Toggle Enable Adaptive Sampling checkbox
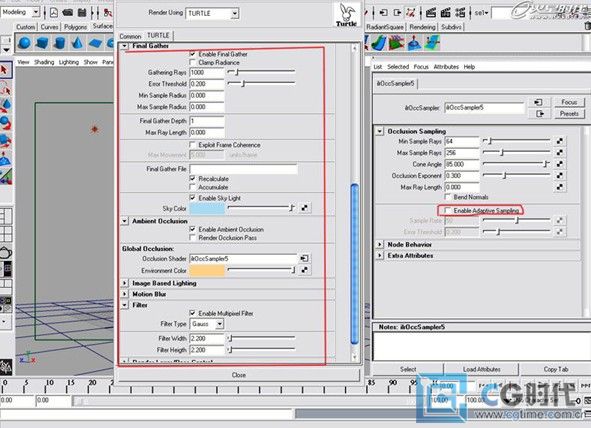This screenshot has width=591, height=428. (447, 210)
